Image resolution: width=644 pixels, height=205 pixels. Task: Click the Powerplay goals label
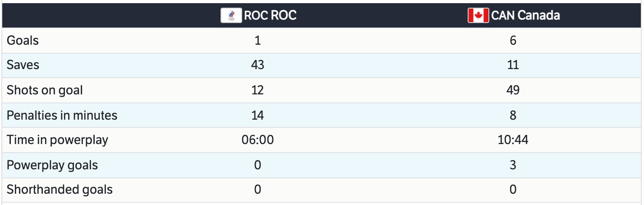pyautogui.click(x=52, y=165)
